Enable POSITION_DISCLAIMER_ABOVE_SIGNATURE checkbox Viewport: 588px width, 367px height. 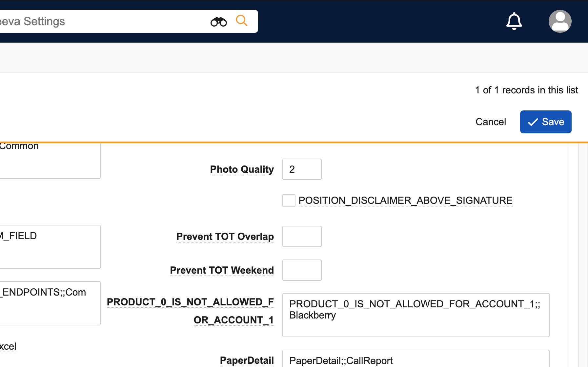click(x=289, y=201)
